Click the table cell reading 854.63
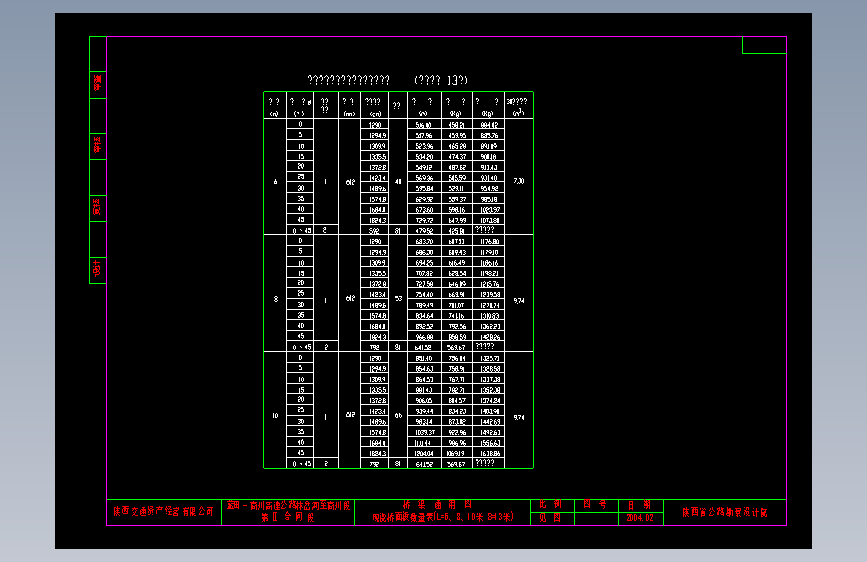The image size is (867, 562). click(x=424, y=369)
